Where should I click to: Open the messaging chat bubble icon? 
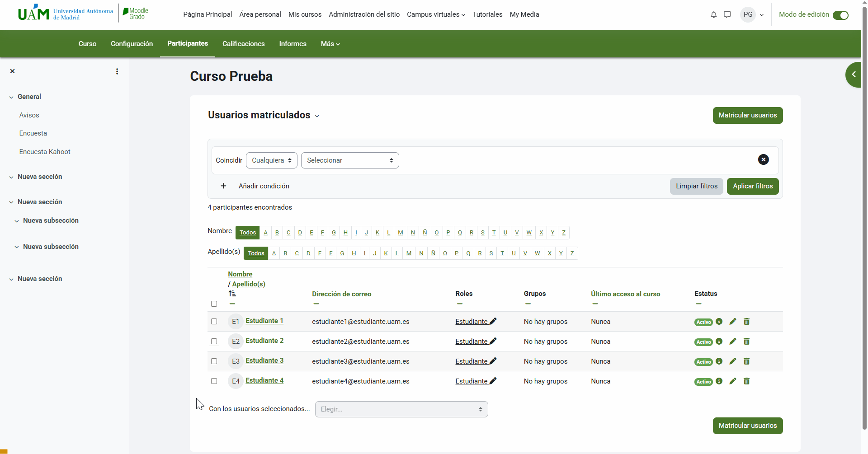click(727, 14)
